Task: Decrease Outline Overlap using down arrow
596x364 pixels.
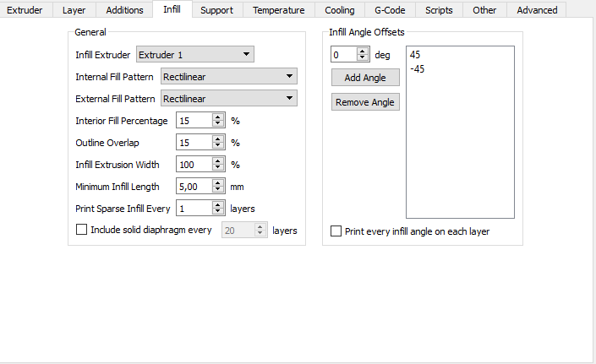Action: [x=217, y=146]
